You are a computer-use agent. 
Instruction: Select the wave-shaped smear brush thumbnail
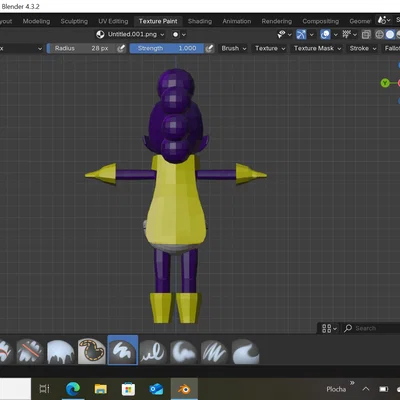(x=246, y=351)
